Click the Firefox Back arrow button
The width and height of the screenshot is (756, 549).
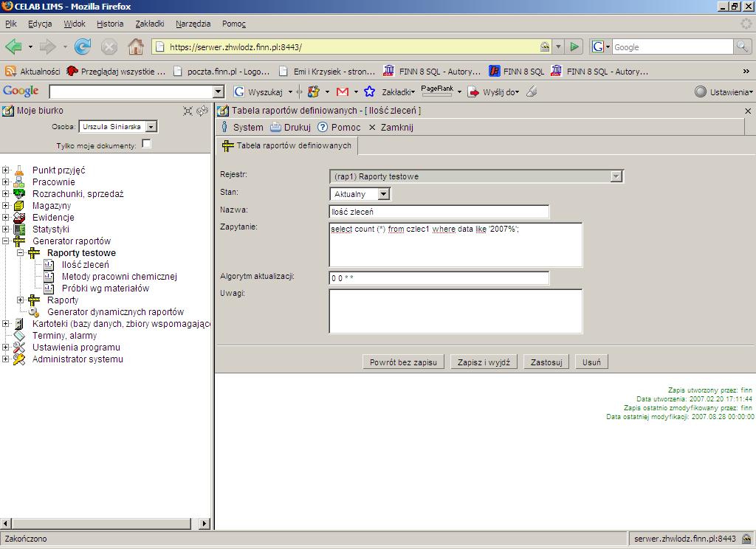(13, 46)
